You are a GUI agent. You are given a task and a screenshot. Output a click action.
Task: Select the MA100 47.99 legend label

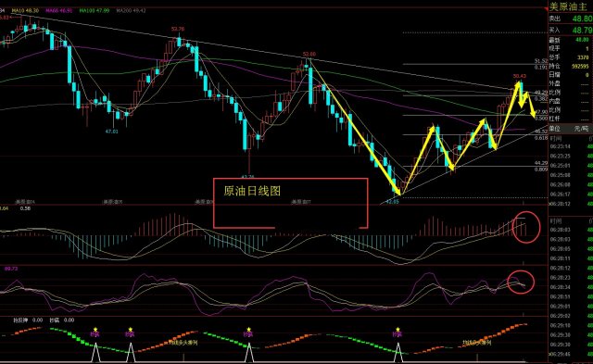coord(95,10)
